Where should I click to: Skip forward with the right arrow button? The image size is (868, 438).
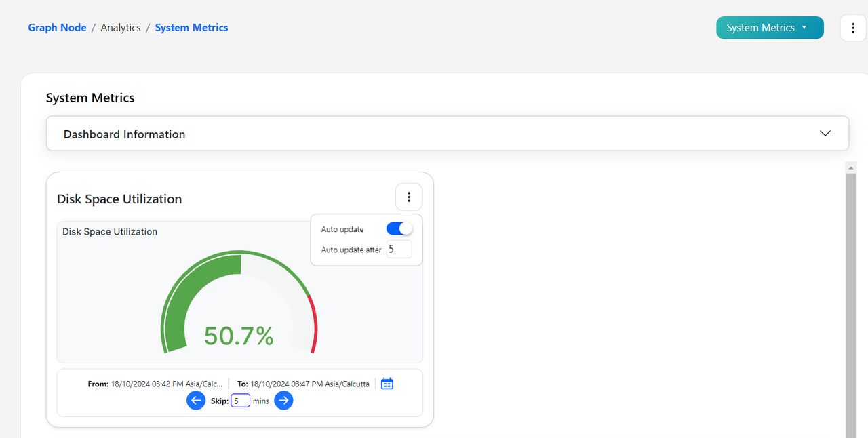283,401
